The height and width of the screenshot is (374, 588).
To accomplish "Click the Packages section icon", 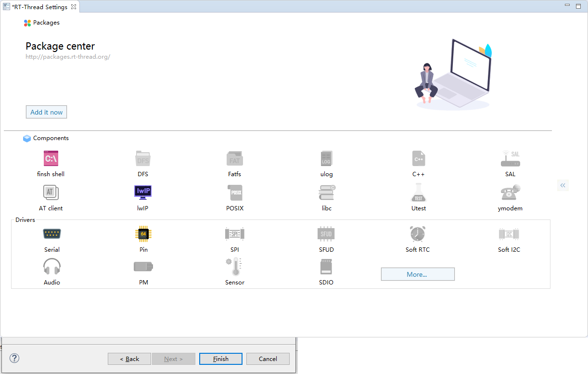I will pos(27,23).
